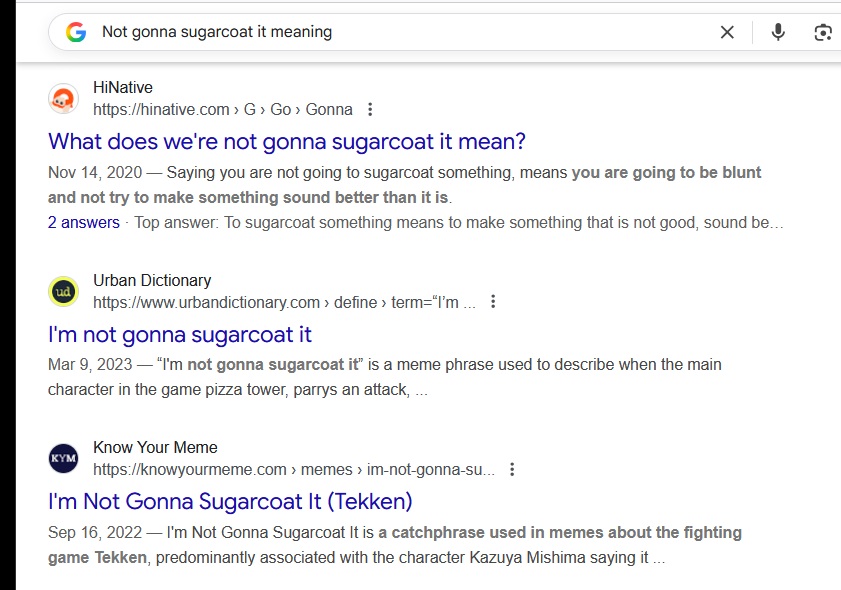Image resolution: width=841 pixels, height=590 pixels.
Task: Click the Know Your Meme favicon
Action: [x=63, y=459]
